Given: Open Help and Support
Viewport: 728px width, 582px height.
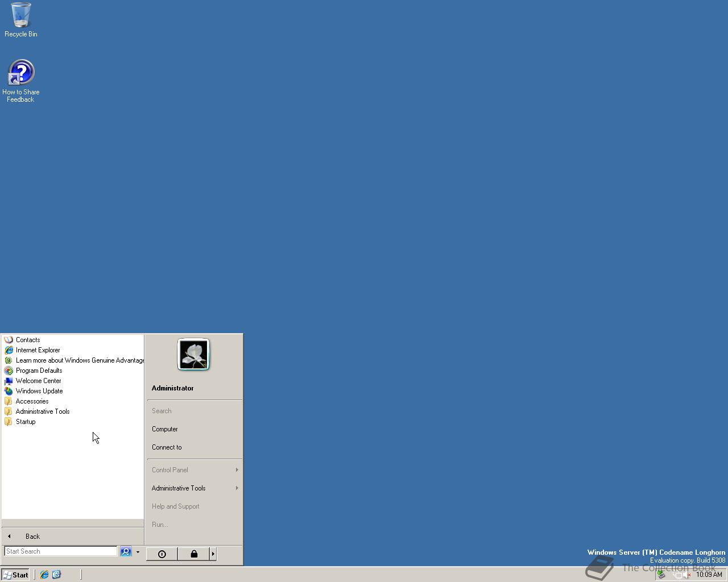Looking at the screenshot, I should 176,506.
